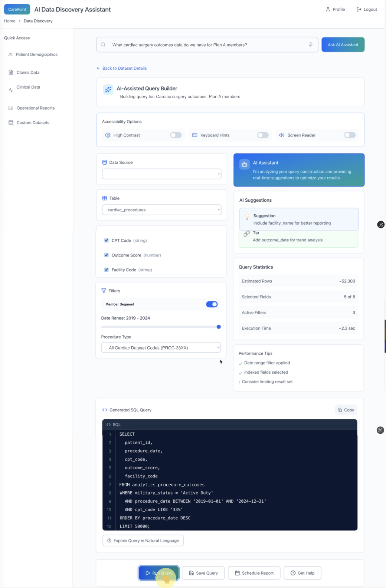
Task: Turn on the Screen Reader switch
Action: coord(350,135)
